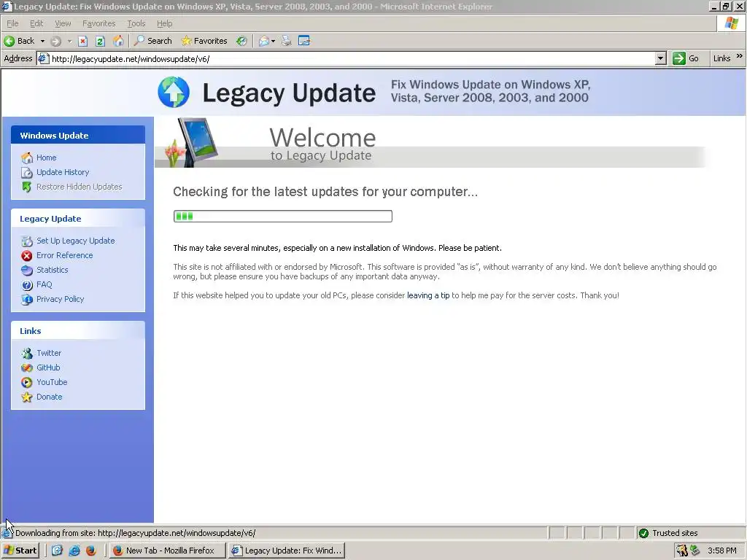The image size is (747, 560).
Task: Expand the Address bar dropdown list
Action: click(x=660, y=58)
